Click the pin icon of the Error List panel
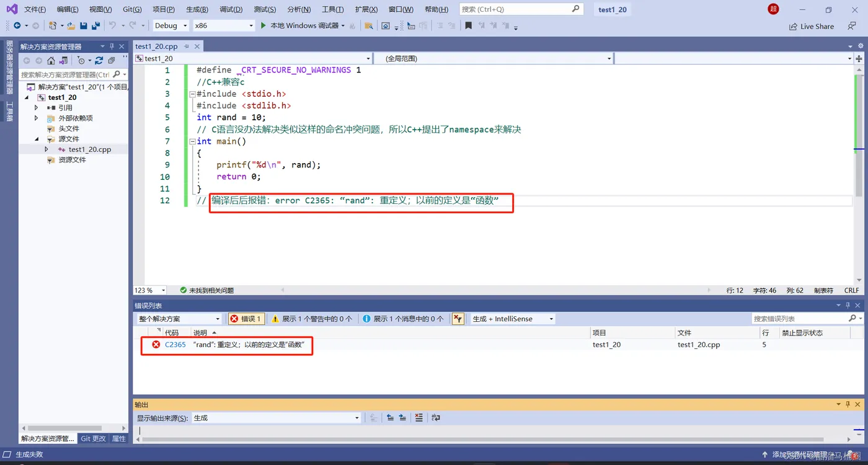The image size is (868, 465). [848, 305]
